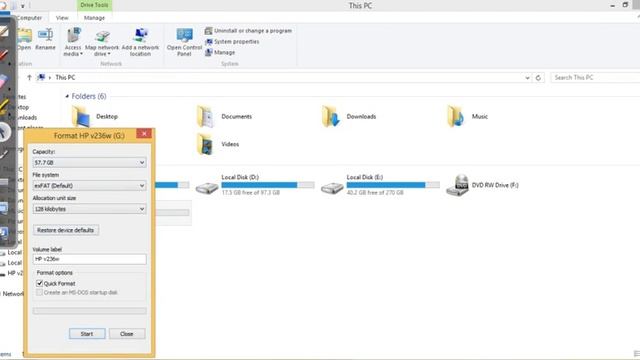Click Local Disk (D:) usage bar
The height and width of the screenshot is (360, 640).
[x=268, y=185]
